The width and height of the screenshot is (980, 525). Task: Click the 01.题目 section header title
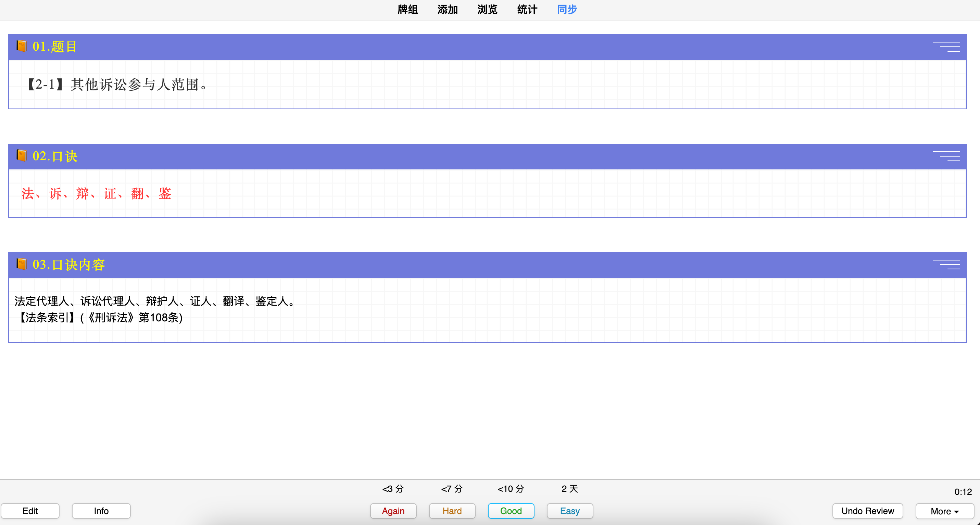coord(55,47)
